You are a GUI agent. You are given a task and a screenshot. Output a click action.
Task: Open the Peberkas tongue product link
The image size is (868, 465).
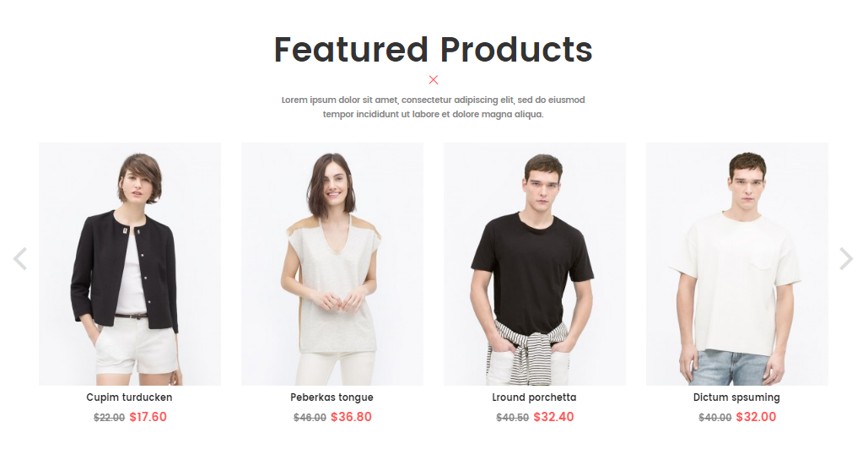pos(332,397)
